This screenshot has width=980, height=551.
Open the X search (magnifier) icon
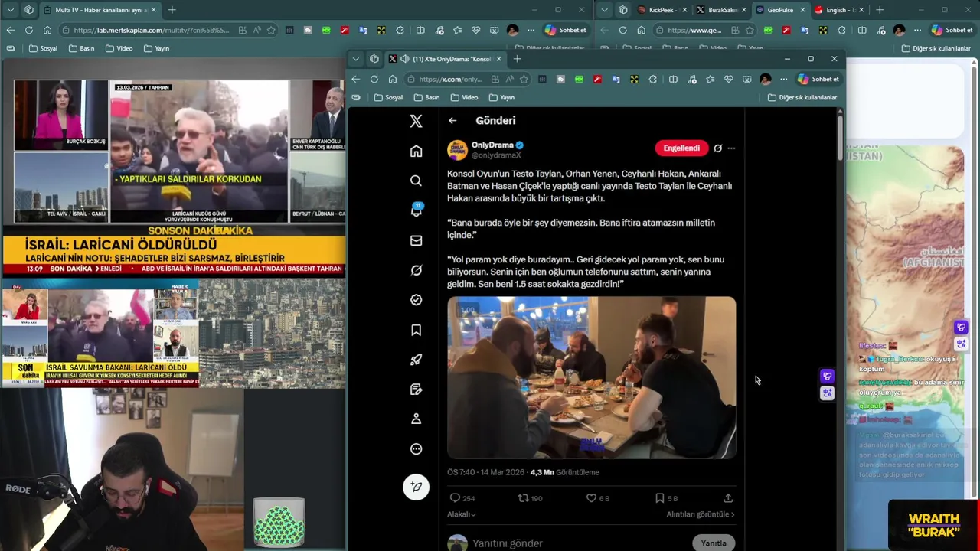click(416, 181)
